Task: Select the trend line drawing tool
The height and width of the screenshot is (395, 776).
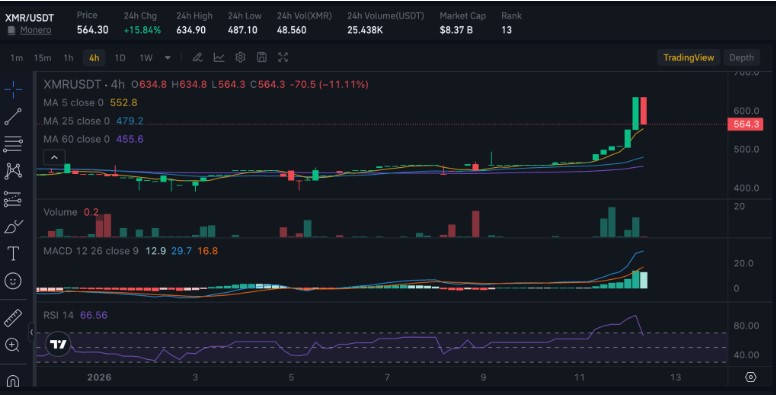Action: pyautogui.click(x=13, y=116)
